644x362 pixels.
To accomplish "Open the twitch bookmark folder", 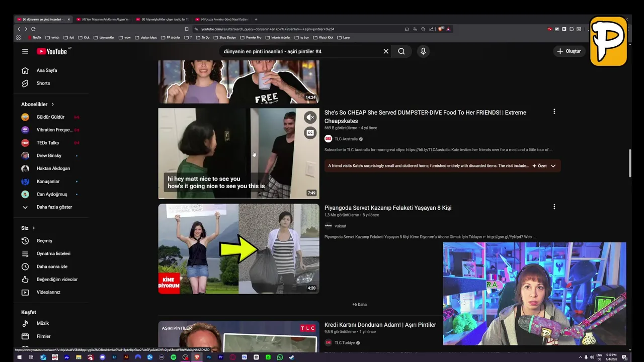I will tap(53, 38).
